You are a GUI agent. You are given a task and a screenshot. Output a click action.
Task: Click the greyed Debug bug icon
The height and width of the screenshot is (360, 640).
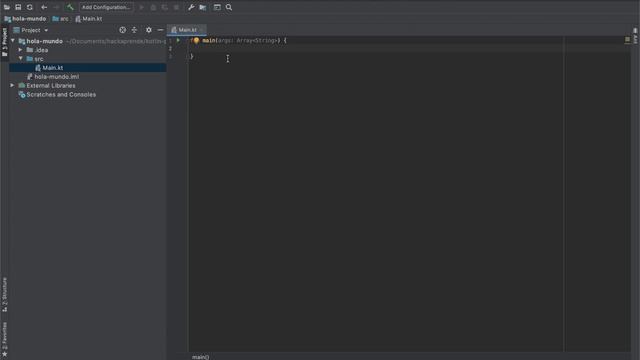tap(153, 7)
